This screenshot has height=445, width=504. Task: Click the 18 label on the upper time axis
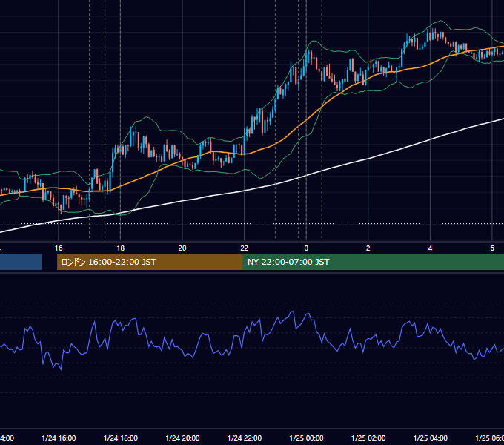(x=121, y=248)
